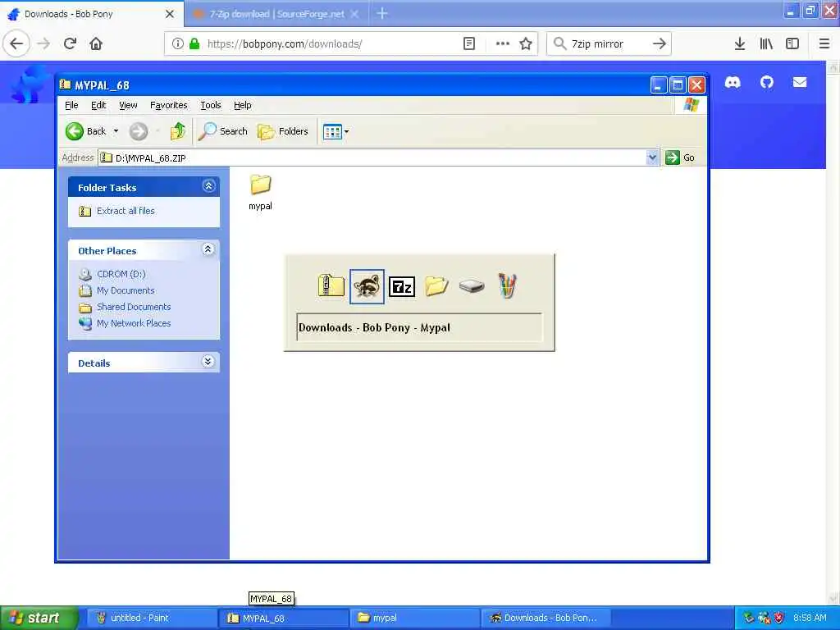
Task: Toggle the browser sidebar icon
Action: click(792, 43)
